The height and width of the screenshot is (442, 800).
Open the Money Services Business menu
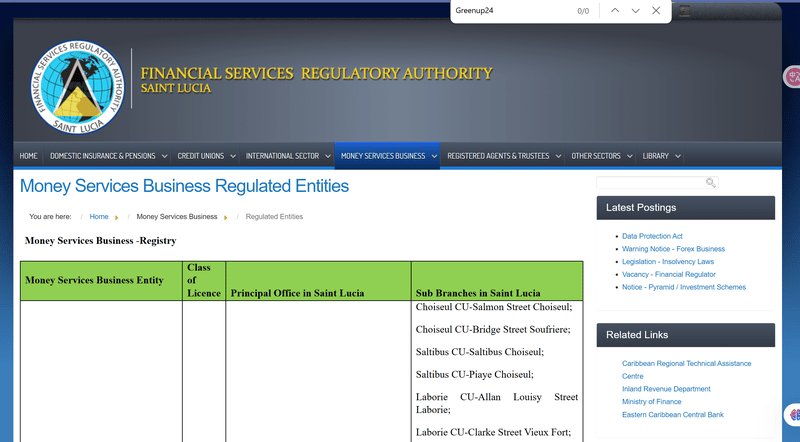tap(383, 156)
